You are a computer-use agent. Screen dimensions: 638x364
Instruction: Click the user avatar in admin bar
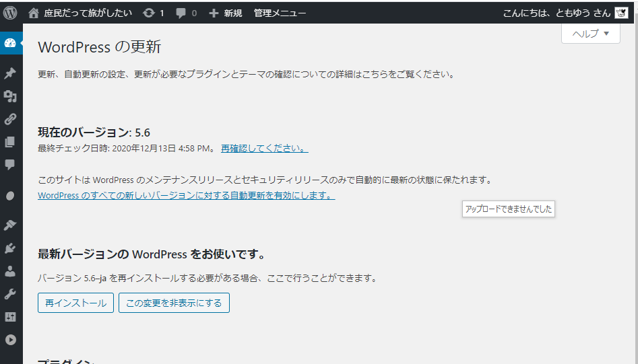coord(621,13)
